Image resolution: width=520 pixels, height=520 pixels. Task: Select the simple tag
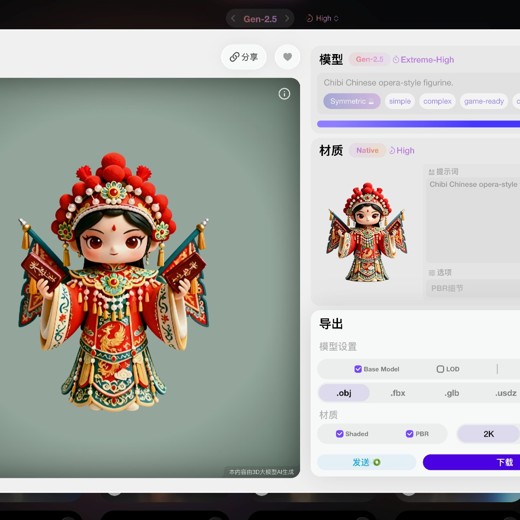pyautogui.click(x=400, y=101)
